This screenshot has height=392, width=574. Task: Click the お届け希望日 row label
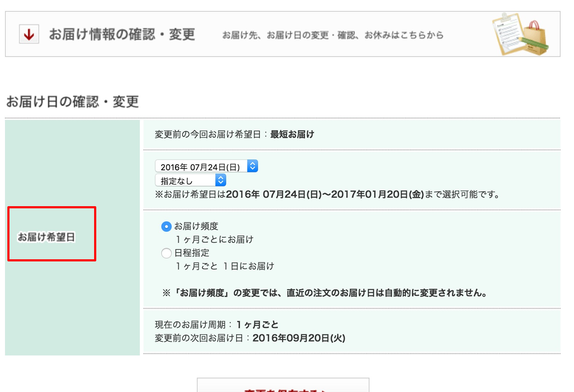tap(46, 237)
